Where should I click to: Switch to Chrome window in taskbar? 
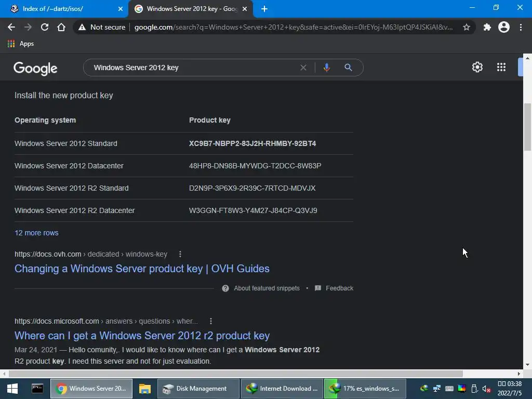click(x=91, y=389)
